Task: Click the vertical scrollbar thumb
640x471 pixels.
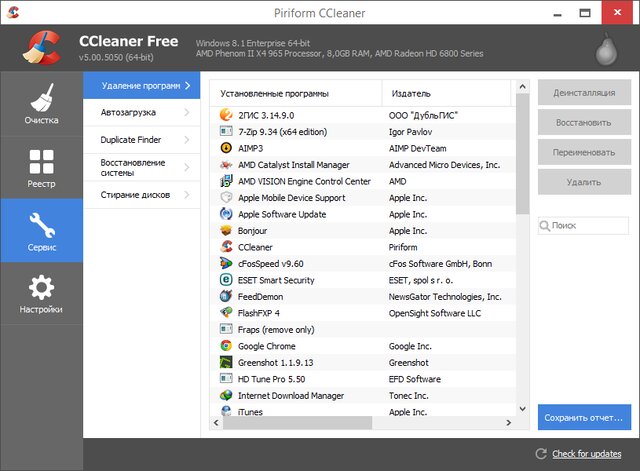Action: (x=522, y=154)
